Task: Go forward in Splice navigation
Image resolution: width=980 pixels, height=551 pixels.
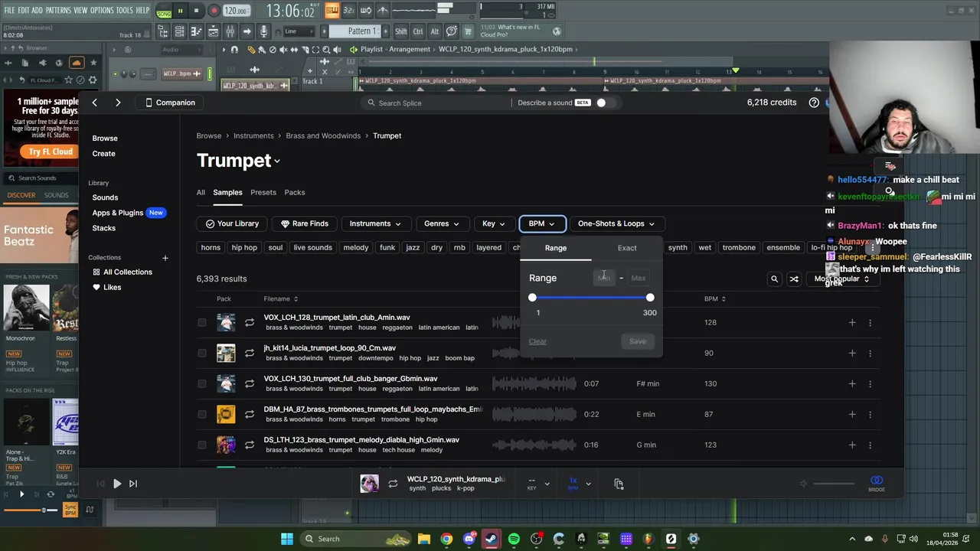Action: (118, 103)
